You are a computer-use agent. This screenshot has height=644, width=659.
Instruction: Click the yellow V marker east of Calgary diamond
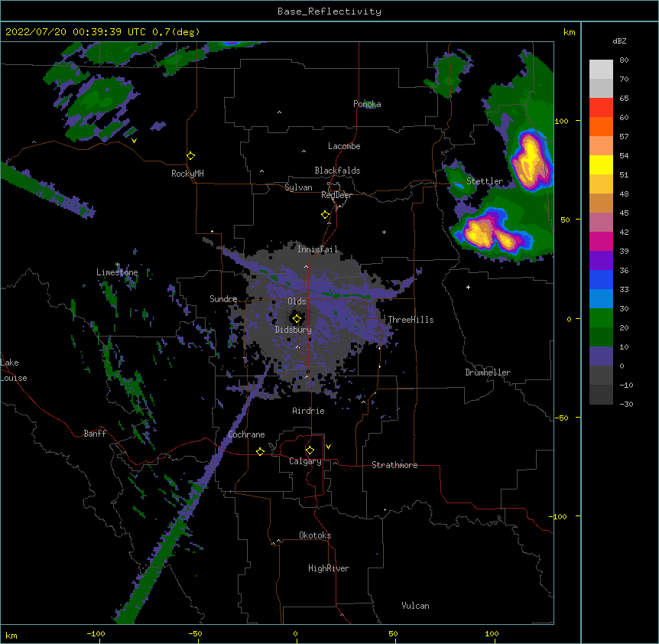328,447
